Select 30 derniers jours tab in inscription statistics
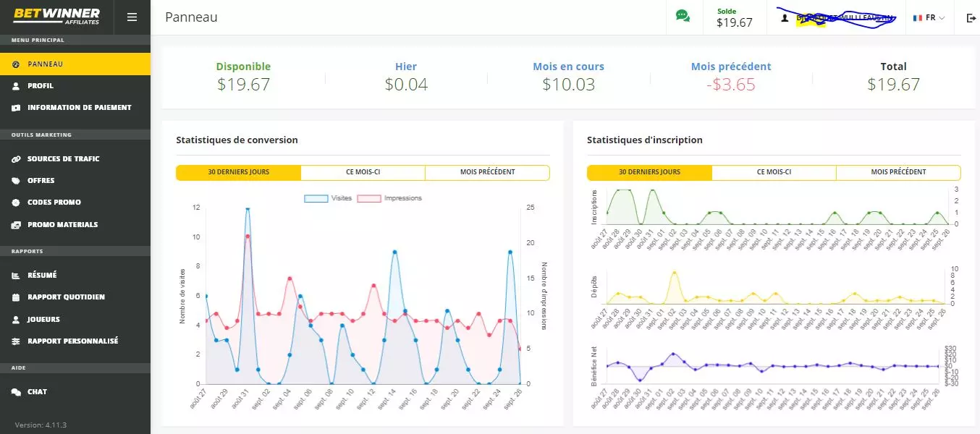Image resolution: width=980 pixels, height=434 pixels. pyautogui.click(x=649, y=172)
